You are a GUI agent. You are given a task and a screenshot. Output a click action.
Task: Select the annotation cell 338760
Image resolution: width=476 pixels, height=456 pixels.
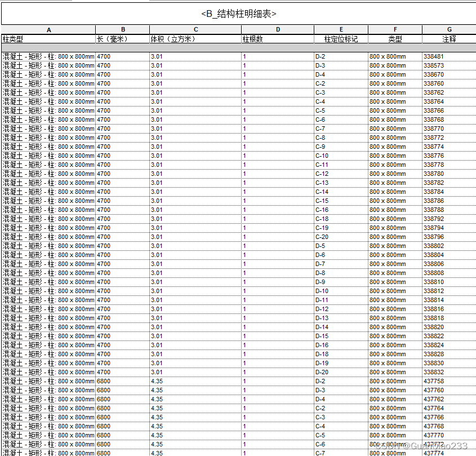coord(450,83)
